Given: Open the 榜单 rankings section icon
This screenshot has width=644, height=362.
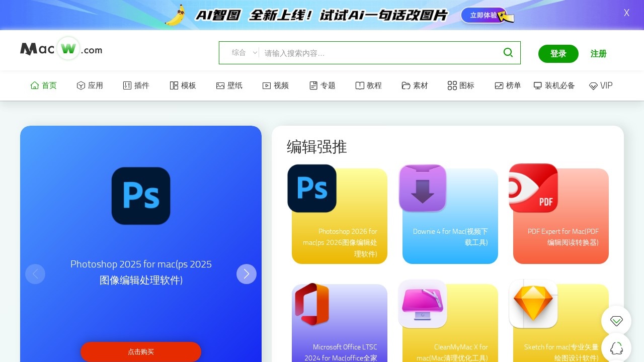Looking at the screenshot, I should [x=499, y=85].
